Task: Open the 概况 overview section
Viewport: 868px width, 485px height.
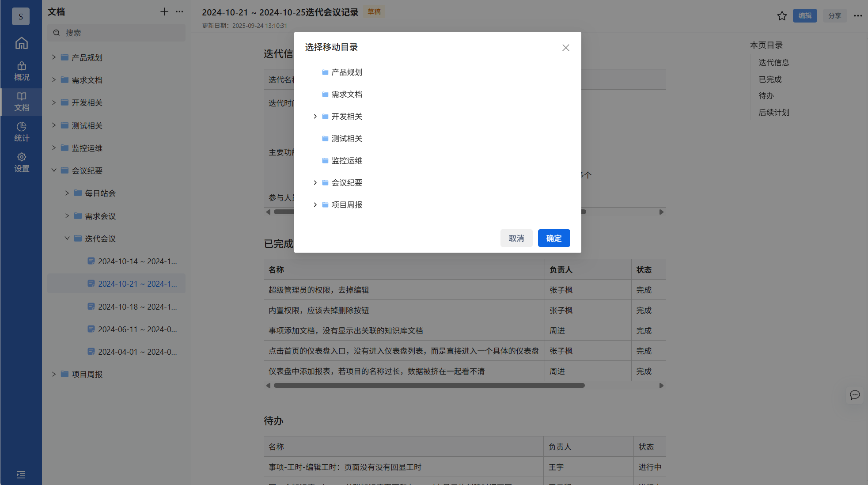Action: coord(21,71)
